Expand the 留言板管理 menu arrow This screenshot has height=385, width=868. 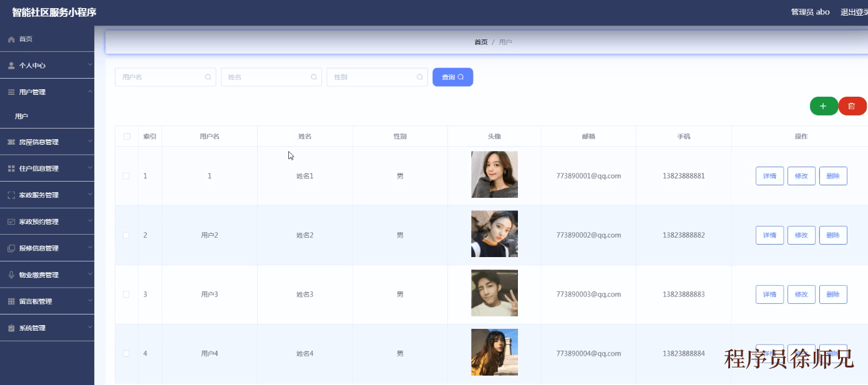coord(90,301)
